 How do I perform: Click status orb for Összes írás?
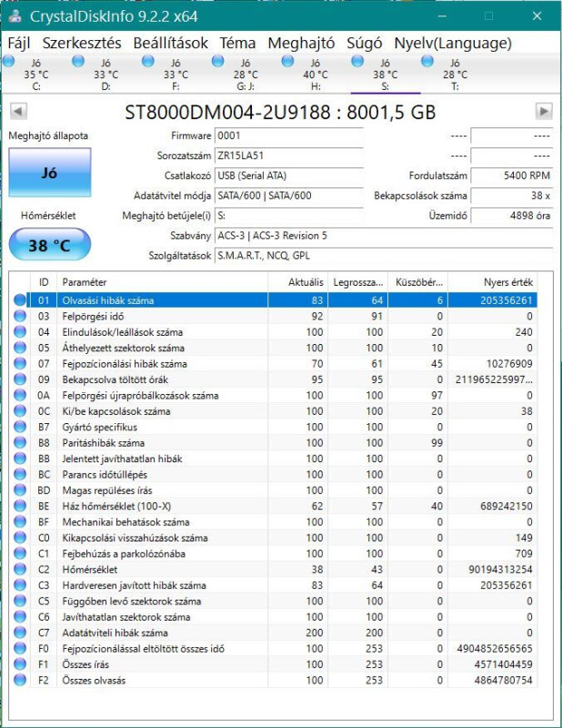19,664
